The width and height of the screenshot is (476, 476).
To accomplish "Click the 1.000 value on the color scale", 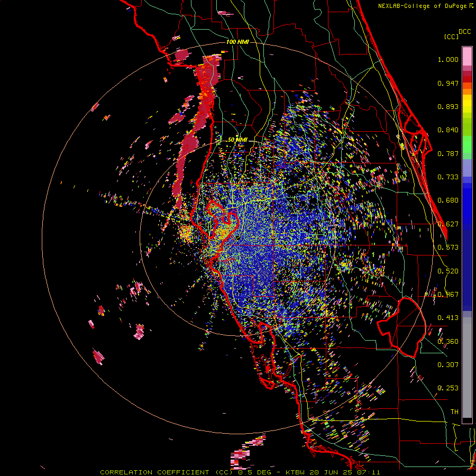I will [x=448, y=60].
